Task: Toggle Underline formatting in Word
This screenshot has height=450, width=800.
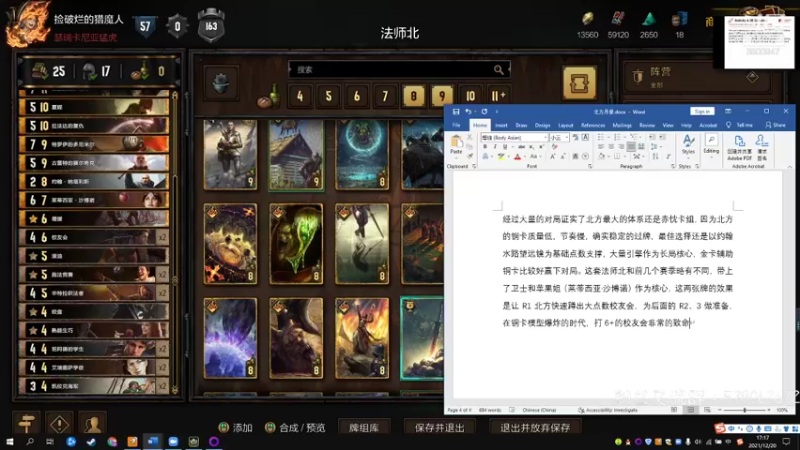Action: coord(505,147)
